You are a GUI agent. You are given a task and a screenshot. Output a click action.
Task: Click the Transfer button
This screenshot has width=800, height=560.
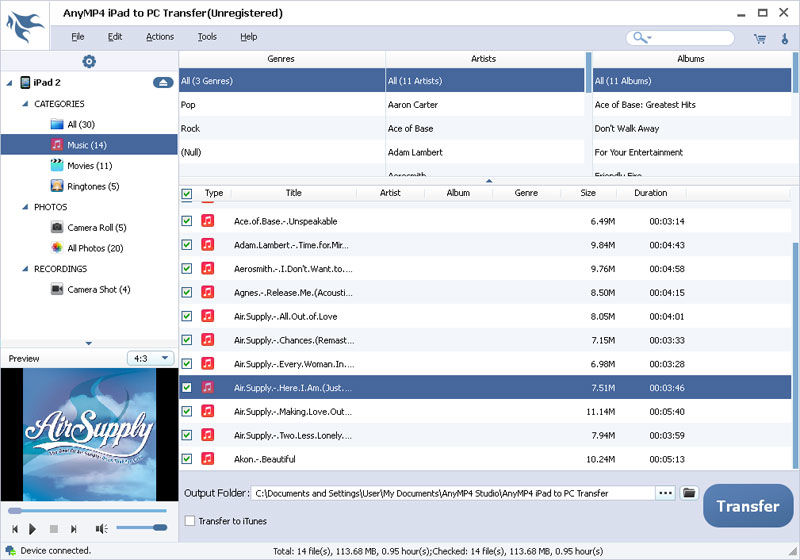tap(748, 506)
